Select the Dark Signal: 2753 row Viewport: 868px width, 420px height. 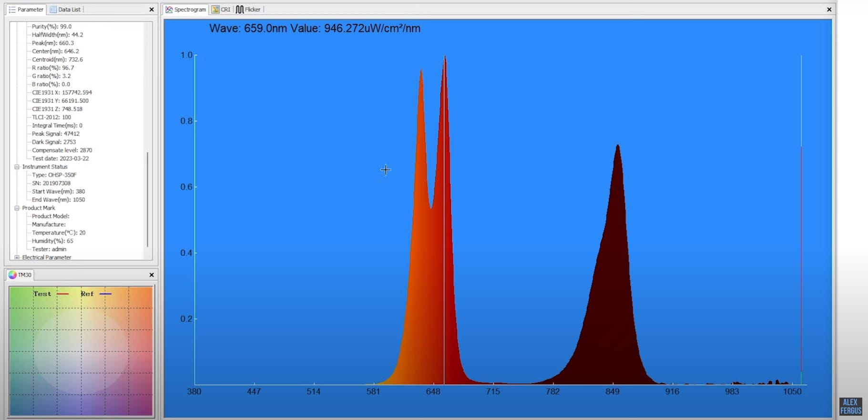(x=54, y=142)
